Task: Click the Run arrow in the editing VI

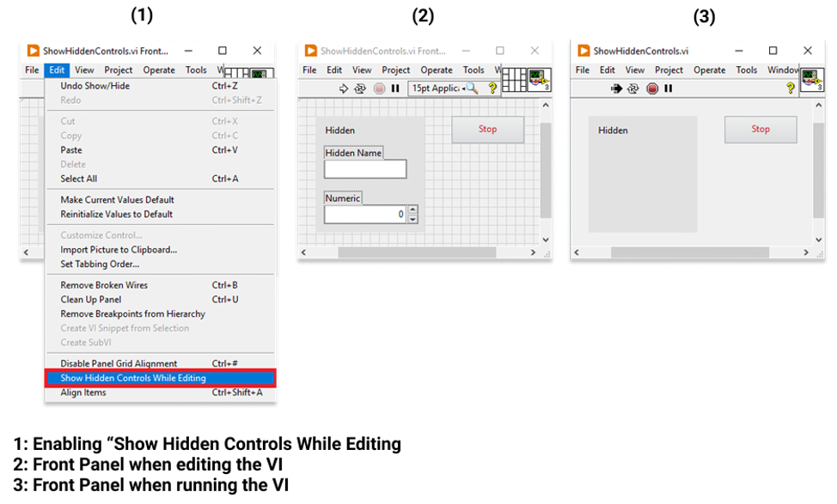Action: point(344,88)
